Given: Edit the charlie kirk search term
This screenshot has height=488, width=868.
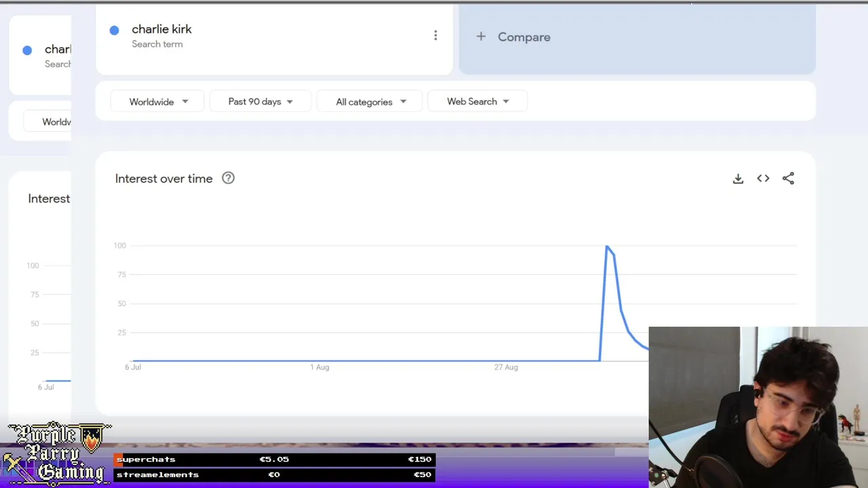Looking at the screenshot, I should coord(161,29).
